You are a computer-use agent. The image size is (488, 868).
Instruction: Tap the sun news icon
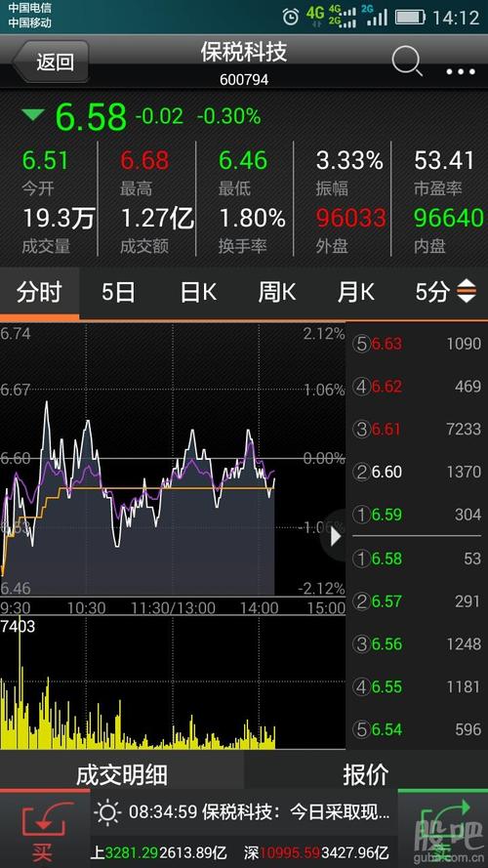(107, 812)
